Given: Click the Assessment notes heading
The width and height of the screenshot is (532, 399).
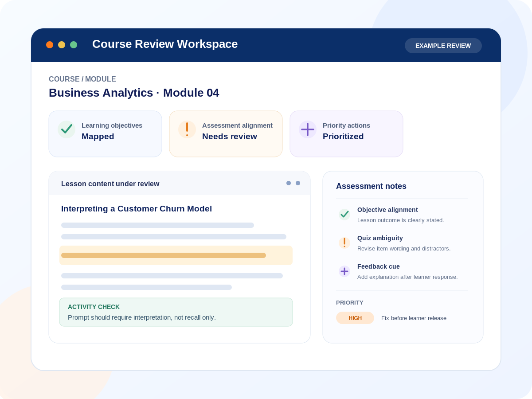Looking at the screenshot, I should tap(371, 186).
